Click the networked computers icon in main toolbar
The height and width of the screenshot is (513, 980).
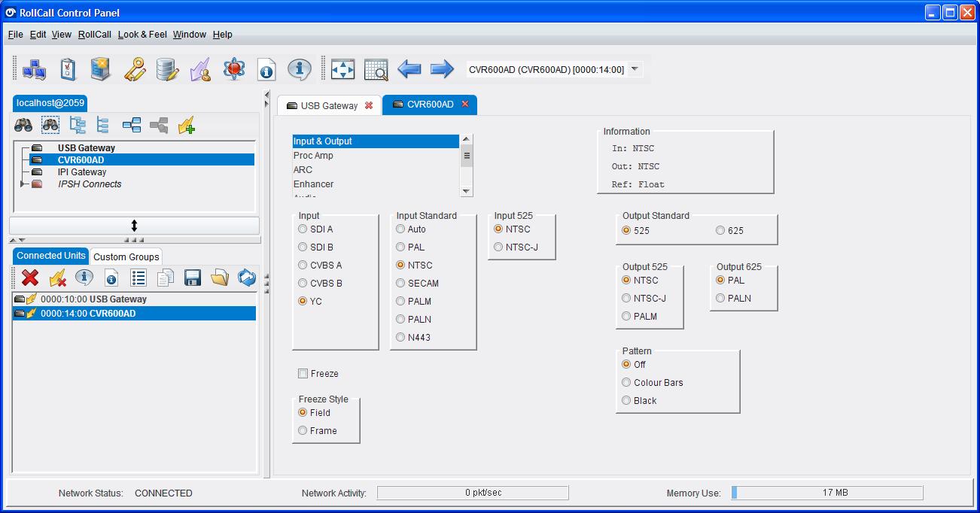click(x=34, y=69)
